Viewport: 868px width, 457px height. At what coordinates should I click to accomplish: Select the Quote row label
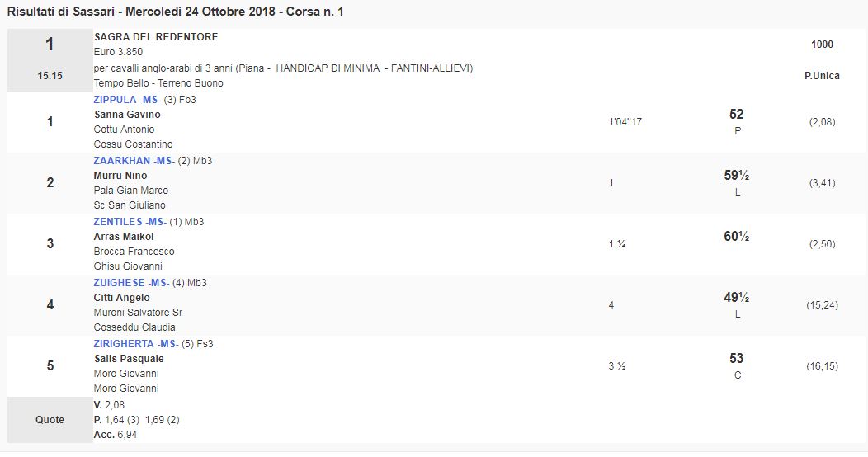[x=50, y=420]
